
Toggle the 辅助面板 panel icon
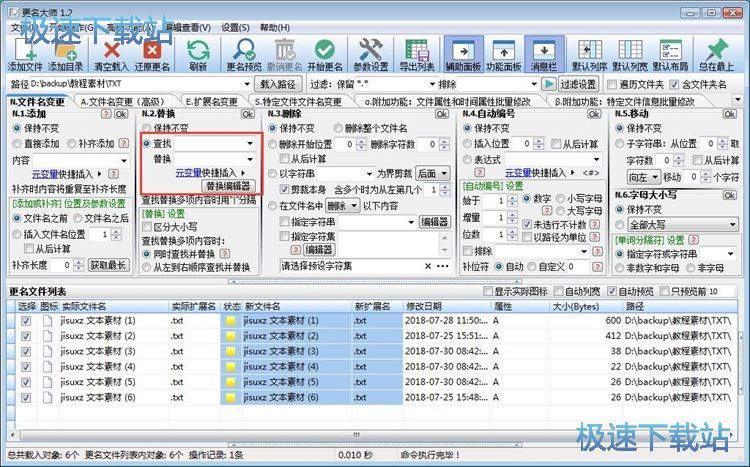[463, 54]
